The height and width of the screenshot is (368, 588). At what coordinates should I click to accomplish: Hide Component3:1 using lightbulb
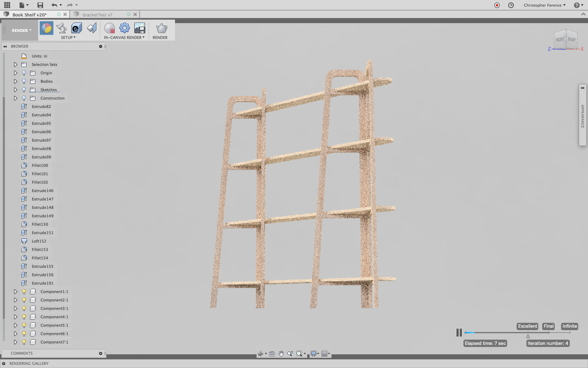pyautogui.click(x=24, y=308)
